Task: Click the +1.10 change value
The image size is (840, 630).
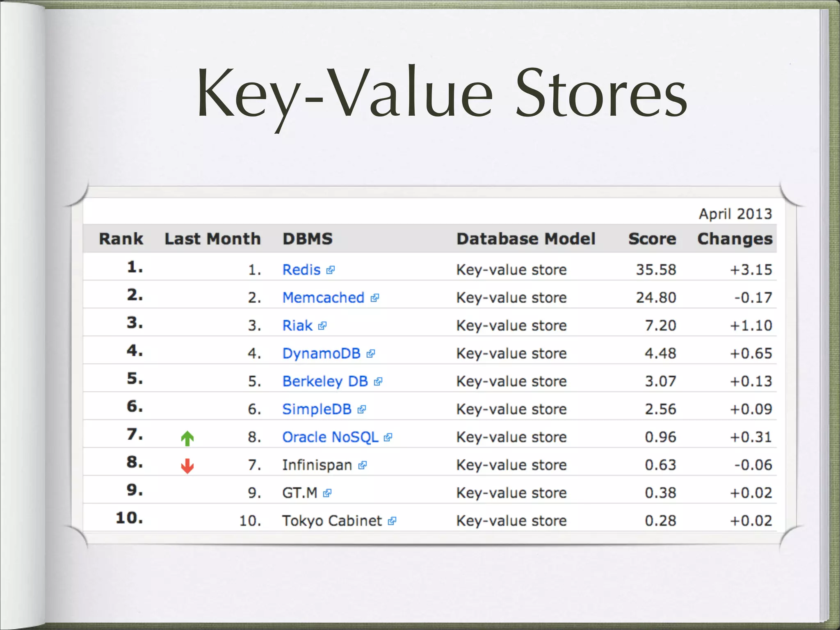Action: point(751,326)
